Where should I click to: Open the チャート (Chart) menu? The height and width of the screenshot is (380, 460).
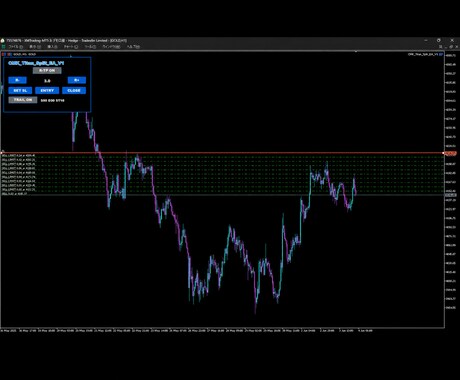pos(71,47)
